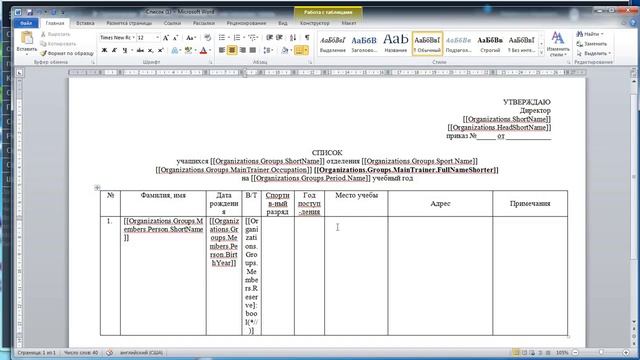Click the Paste (Вставить) clipboard icon

(27, 38)
